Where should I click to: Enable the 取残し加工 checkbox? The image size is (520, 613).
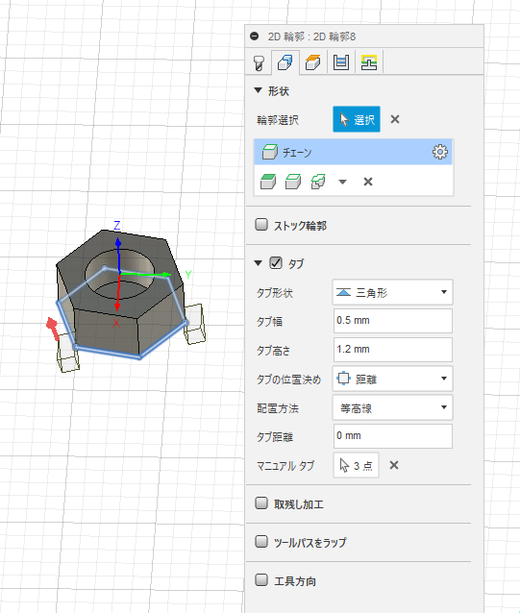click(x=261, y=503)
